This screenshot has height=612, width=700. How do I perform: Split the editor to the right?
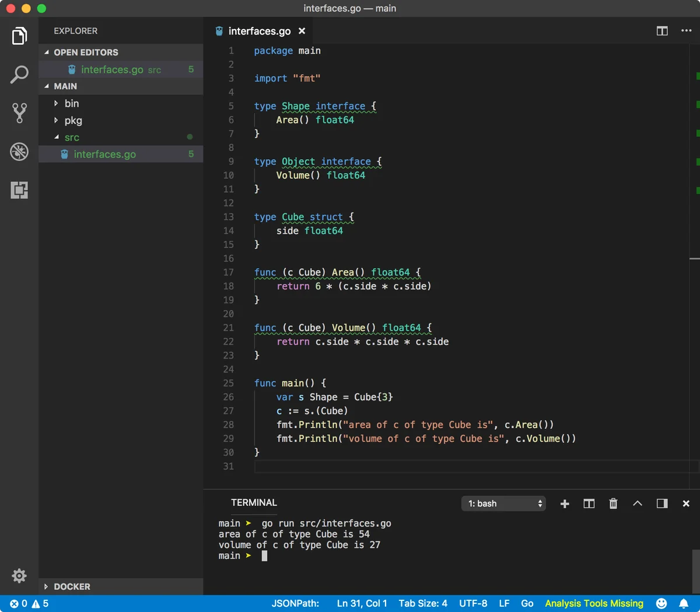(662, 31)
